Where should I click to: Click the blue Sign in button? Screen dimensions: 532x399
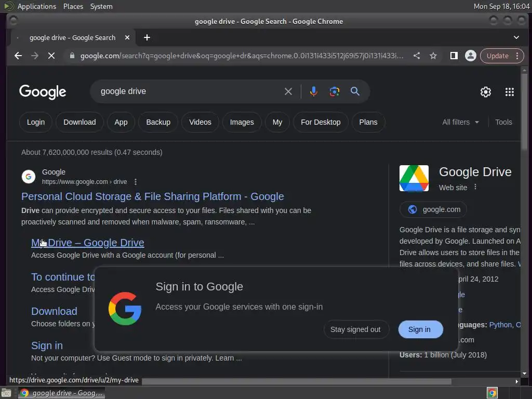[420, 329]
